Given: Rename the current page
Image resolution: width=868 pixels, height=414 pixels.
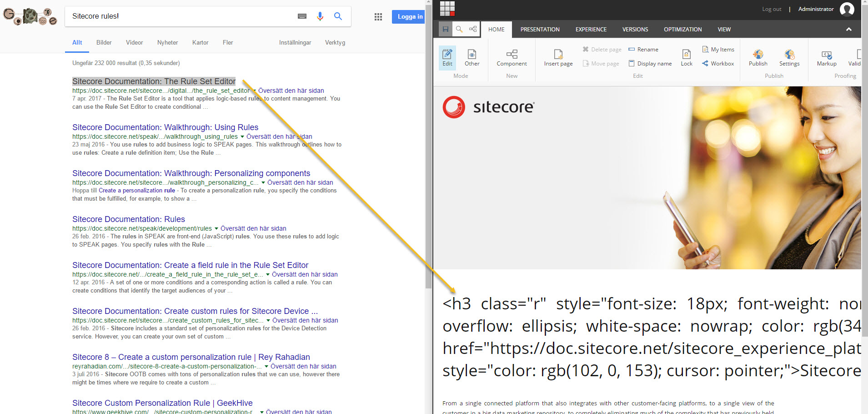Looking at the screenshot, I should click(x=643, y=50).
